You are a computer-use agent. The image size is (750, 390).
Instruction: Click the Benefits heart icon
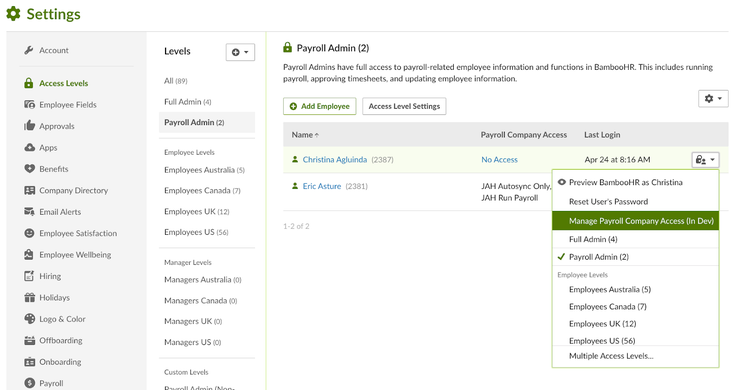(29, 168)
